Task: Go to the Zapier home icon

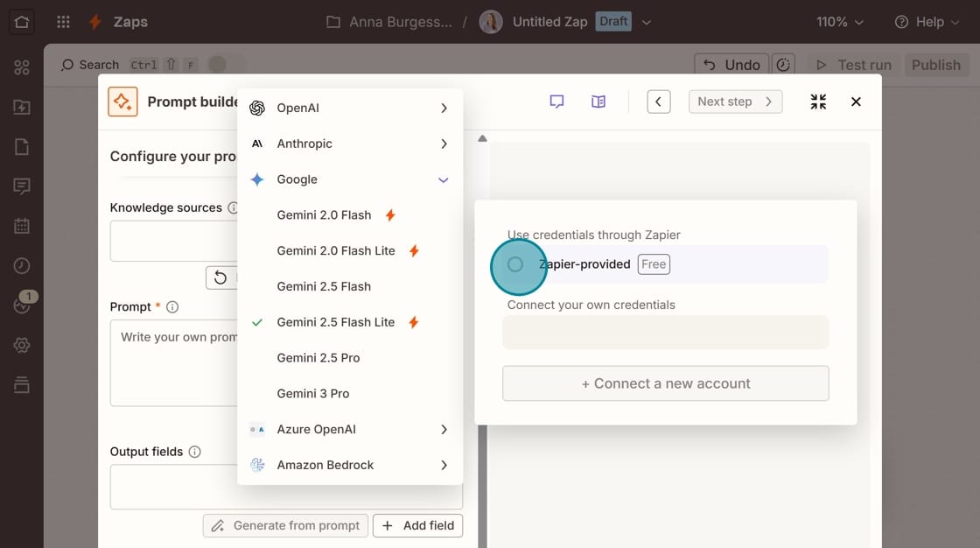Action: (x=22, y=22)
